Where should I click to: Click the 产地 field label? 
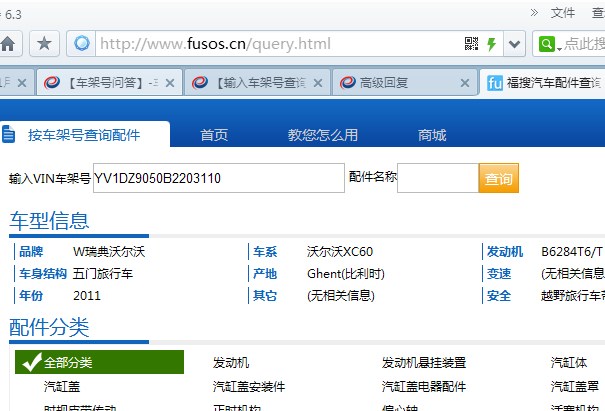tap(265, 274)
